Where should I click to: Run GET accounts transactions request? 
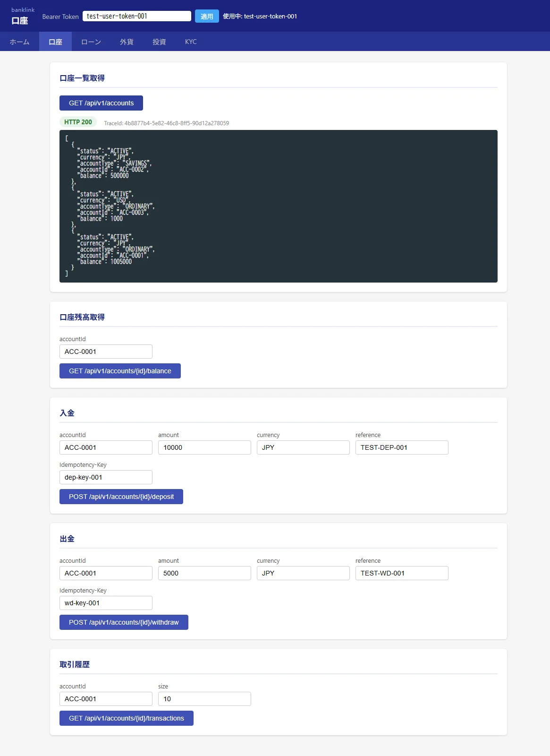pos(127,718)
